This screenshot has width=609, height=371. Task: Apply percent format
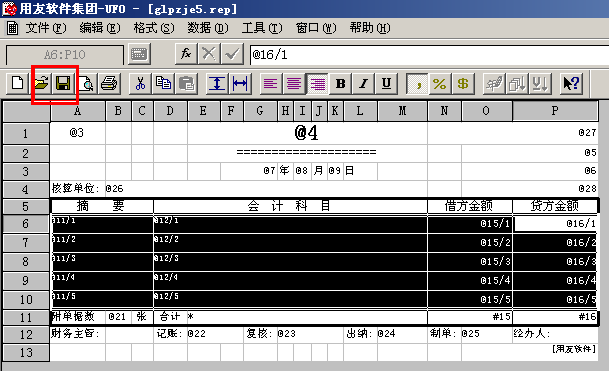pos(440,84)
